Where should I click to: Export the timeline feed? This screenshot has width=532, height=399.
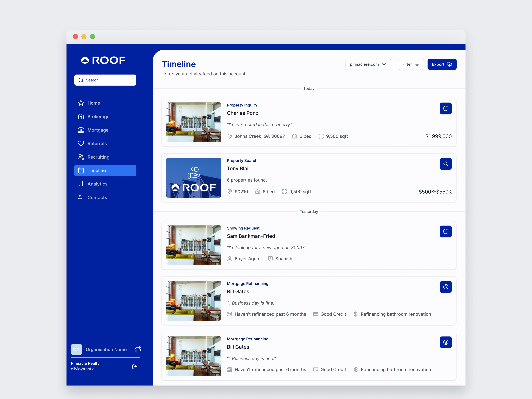[442, 64]
